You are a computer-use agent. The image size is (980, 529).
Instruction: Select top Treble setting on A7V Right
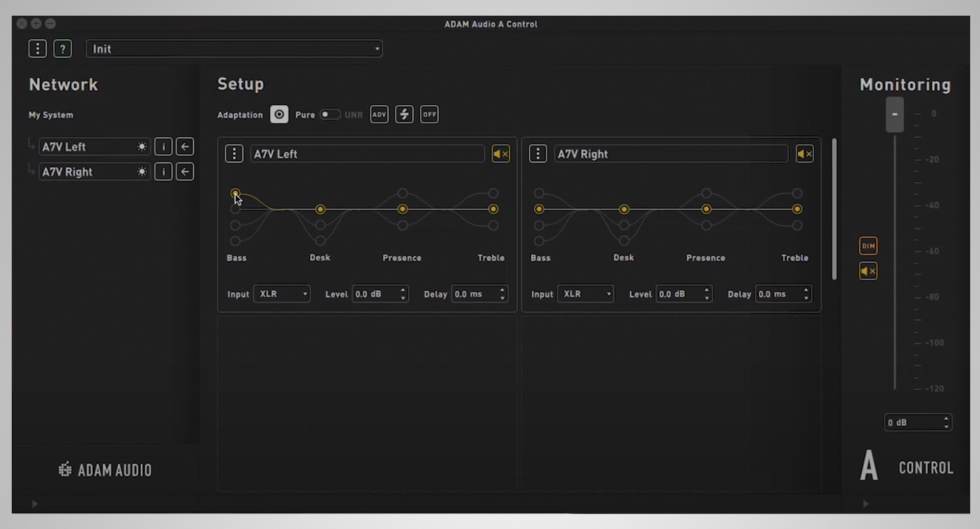point(797,193)
